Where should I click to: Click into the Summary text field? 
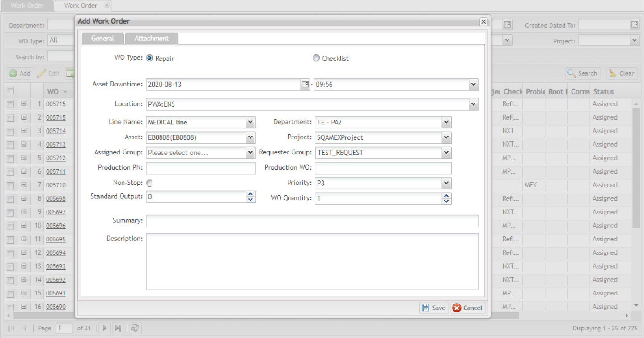tap(312, 221)
